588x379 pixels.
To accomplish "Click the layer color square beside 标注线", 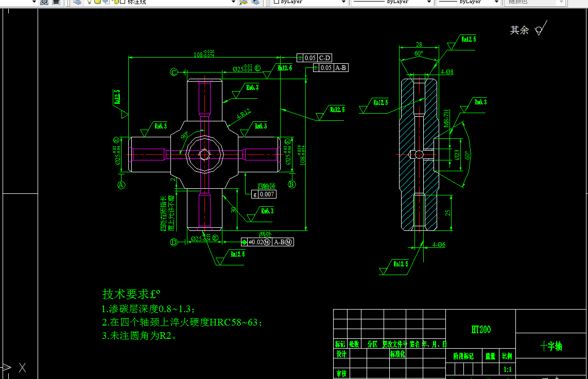I will (x=122, y=2).
